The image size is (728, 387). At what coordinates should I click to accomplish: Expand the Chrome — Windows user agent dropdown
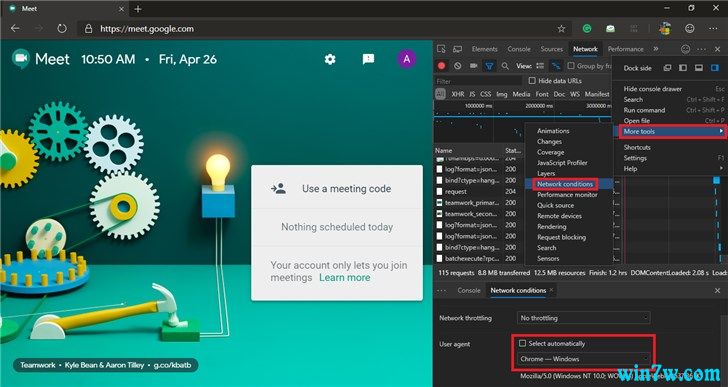click(584, 359)
